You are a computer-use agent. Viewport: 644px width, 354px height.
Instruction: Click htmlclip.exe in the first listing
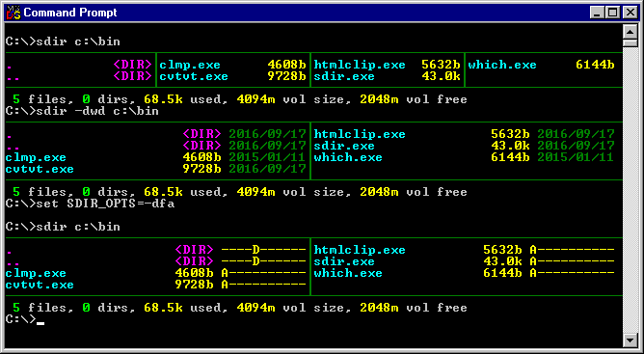point(360,65)
